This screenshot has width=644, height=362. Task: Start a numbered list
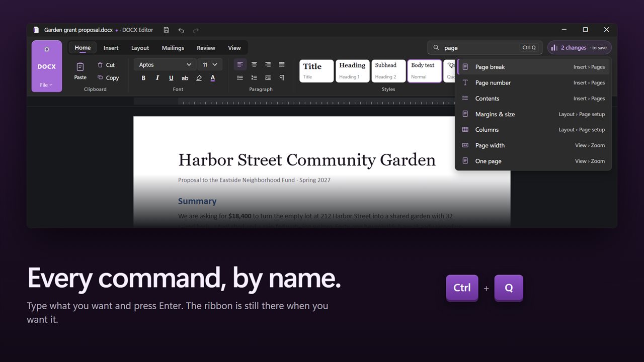[254, 78]
